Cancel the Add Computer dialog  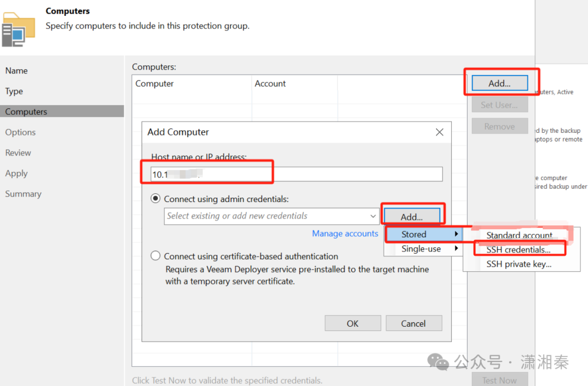tap(413, 323)
